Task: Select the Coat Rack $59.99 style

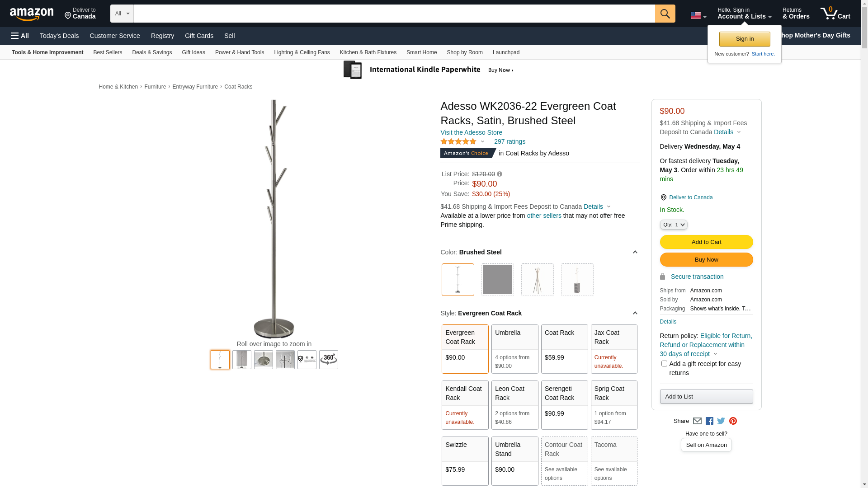Action: pyautogui.click(x=564, y=349)
